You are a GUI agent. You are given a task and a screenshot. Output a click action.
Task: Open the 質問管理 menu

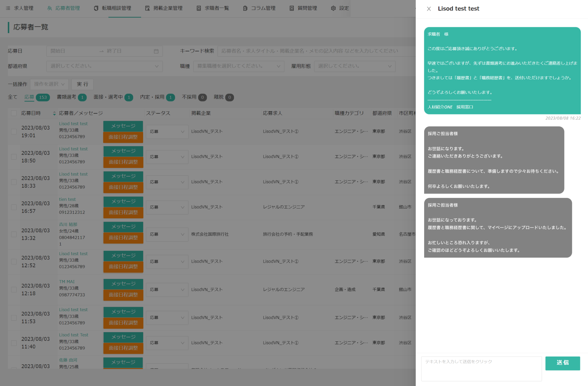tap(303, 8)
